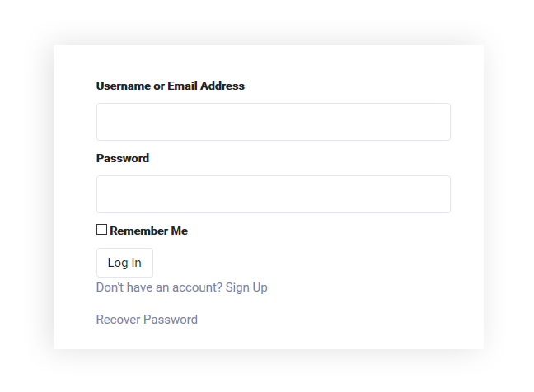534x392 pixels.
Task: Click the "Remember Me" label text
Action: coord(148,231)
